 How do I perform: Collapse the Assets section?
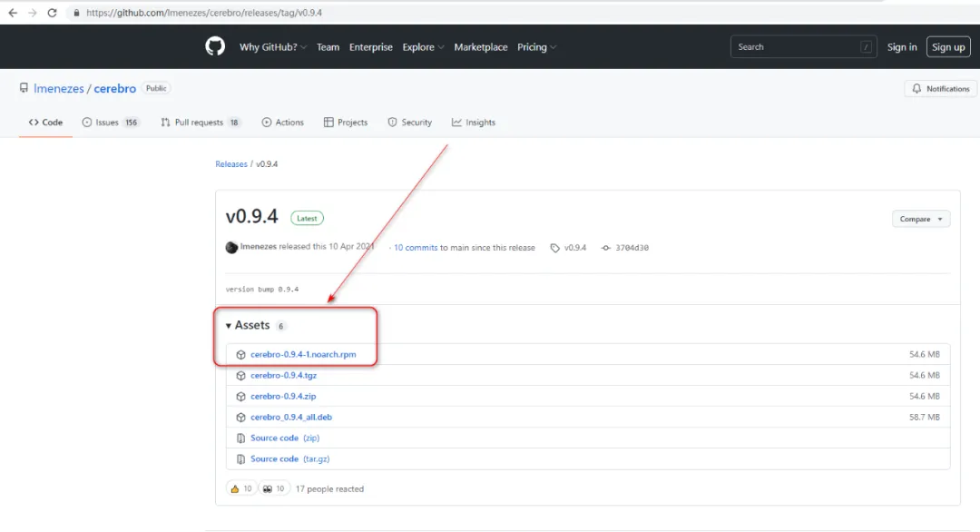click(248, 325)
